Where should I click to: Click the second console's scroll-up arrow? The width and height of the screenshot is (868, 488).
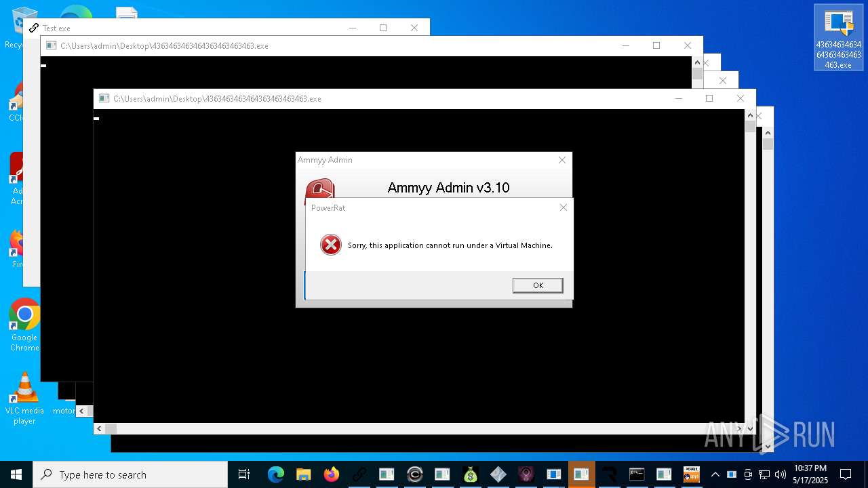coord(697,62)
